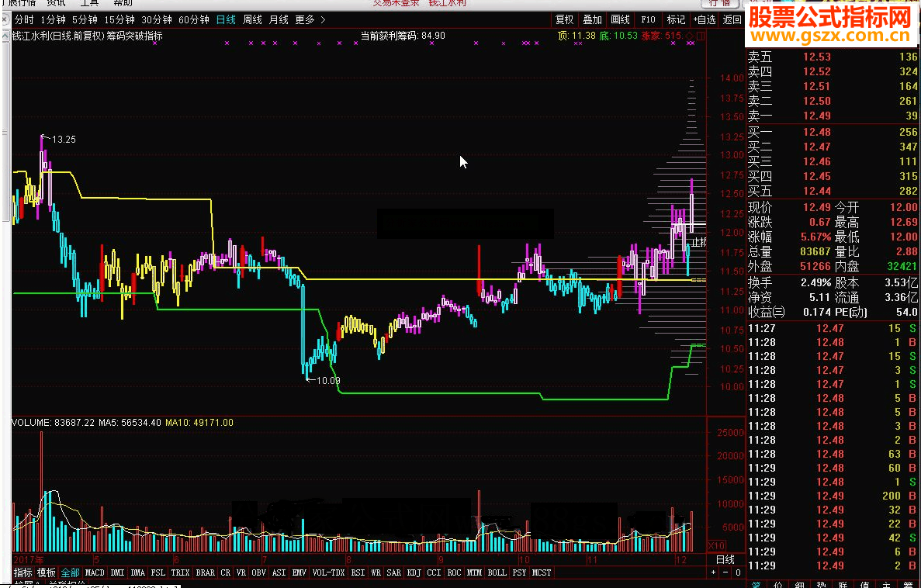Click the 卖五 12.53 order row
921x588 pixels.
tap(833, 57)
